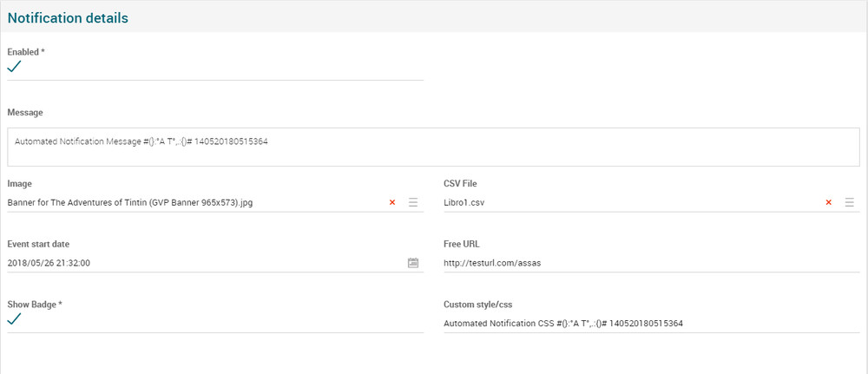868x374 pixels.
Task: Open the CSV File options menu icon
Action: point(849,202)
